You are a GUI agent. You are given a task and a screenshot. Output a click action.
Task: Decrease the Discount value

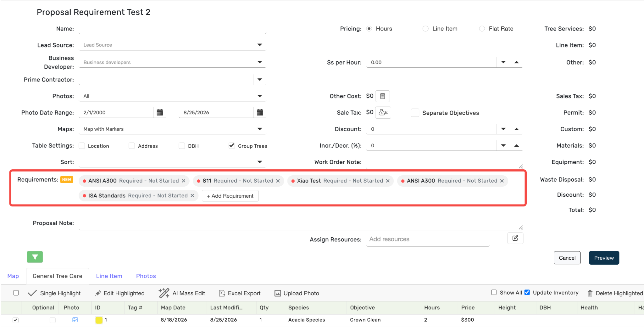503,129
